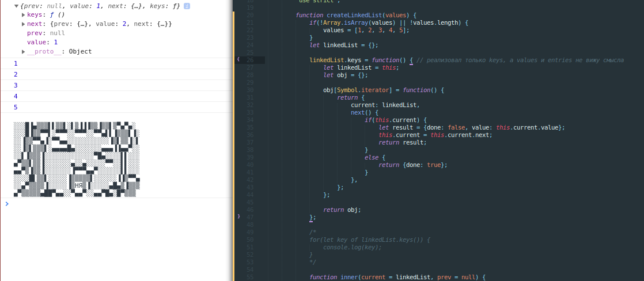Expand the 'keys: f ()' property
Screen dimensions: 644x281
pyautogui.click(x=24, y=15)
